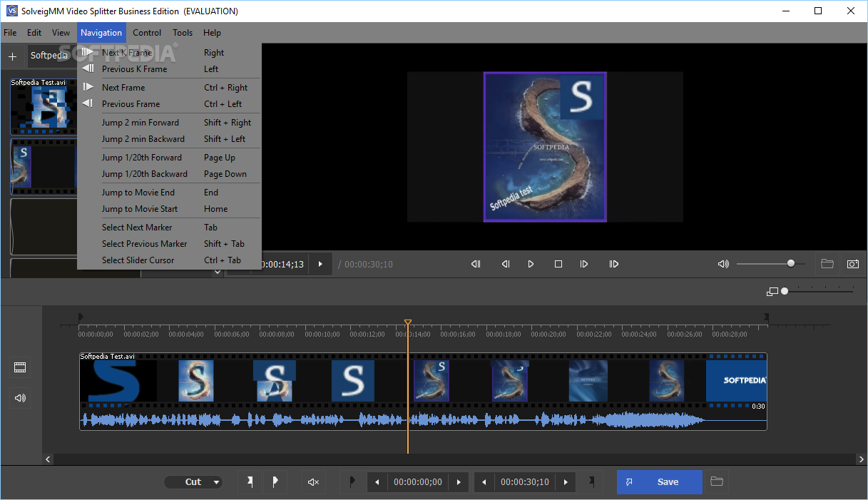Click the timeline zoom fit icon
868x500 pixels.
(x=772, y=292)
